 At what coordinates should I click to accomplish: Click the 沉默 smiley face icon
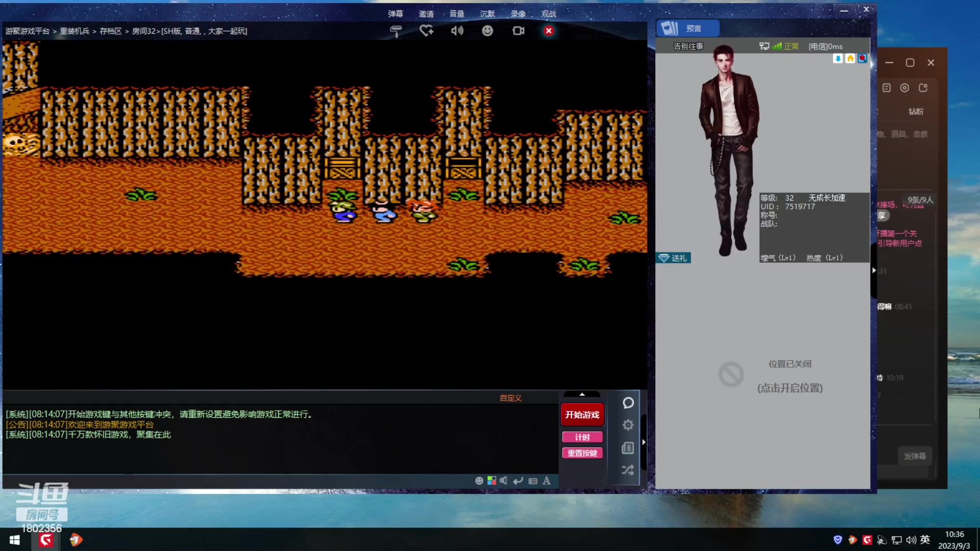coord(487,31)
